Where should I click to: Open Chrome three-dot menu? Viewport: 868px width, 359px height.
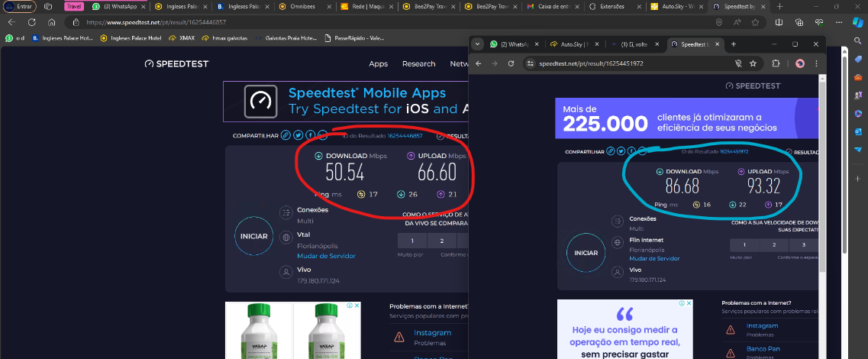click(815, 63)
